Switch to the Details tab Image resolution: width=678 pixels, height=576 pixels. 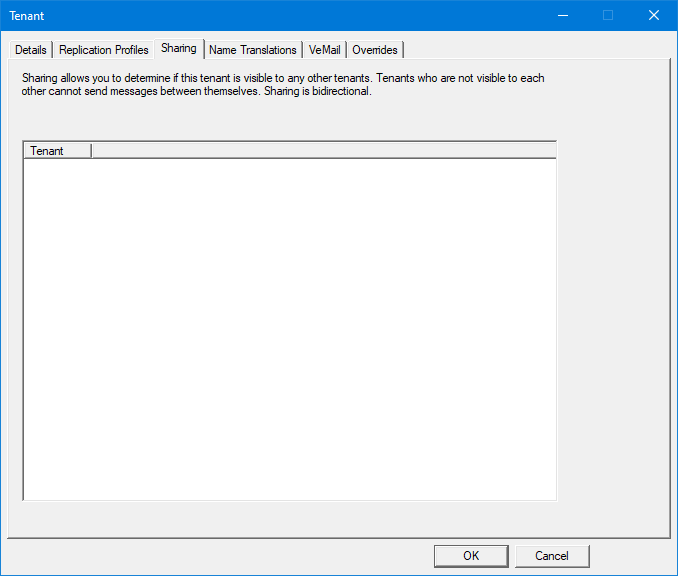click(31, 50)
